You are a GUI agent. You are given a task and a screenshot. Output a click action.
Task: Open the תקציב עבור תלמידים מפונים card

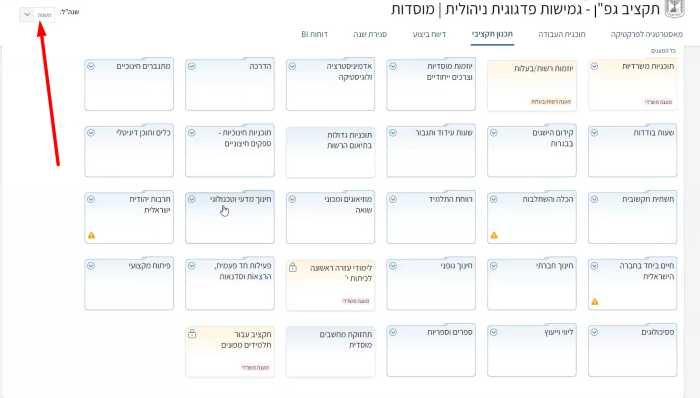[x=230, y=352]
